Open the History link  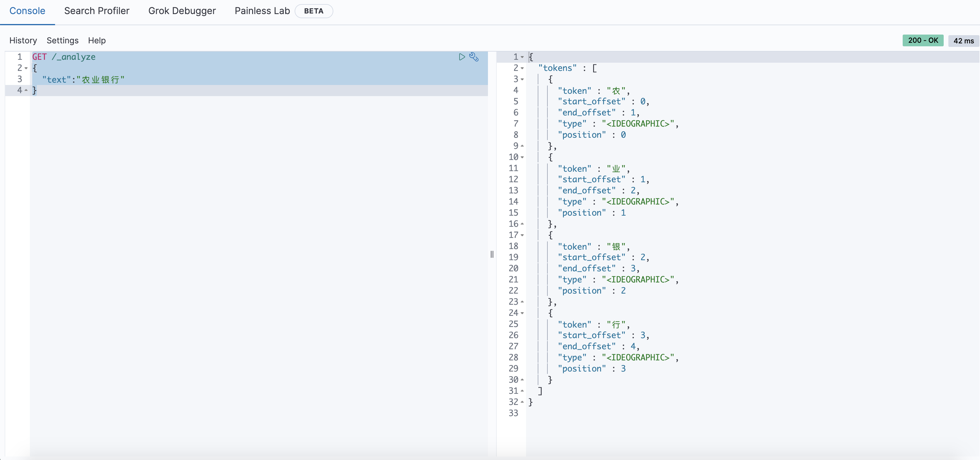(x=23, y=40)
